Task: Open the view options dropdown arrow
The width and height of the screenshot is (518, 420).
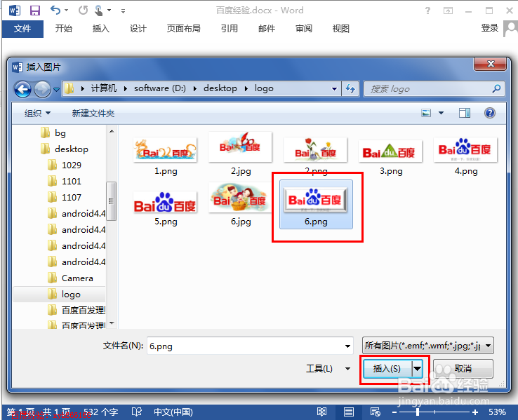Action: coord(441,113)
